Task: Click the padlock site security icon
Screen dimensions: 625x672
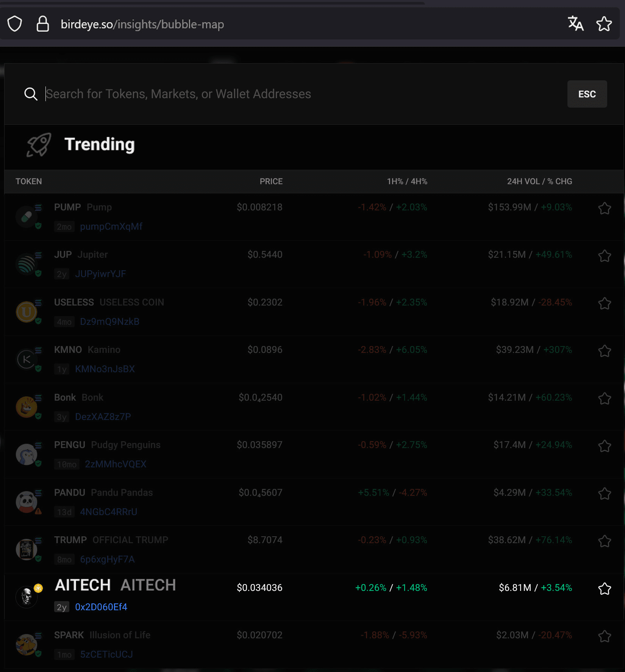Action: [x=43, y=24]
